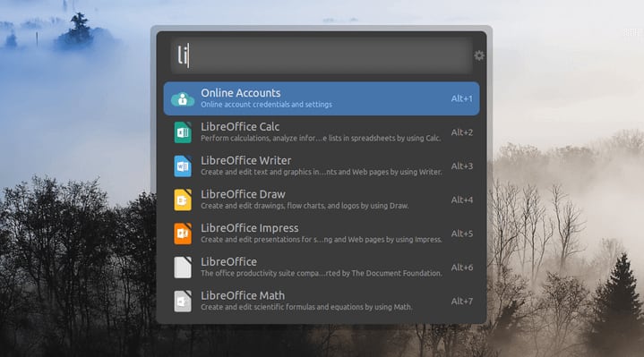644x357 pixels.
Task: Open launcher settings via gear icon
Action: 479,55
